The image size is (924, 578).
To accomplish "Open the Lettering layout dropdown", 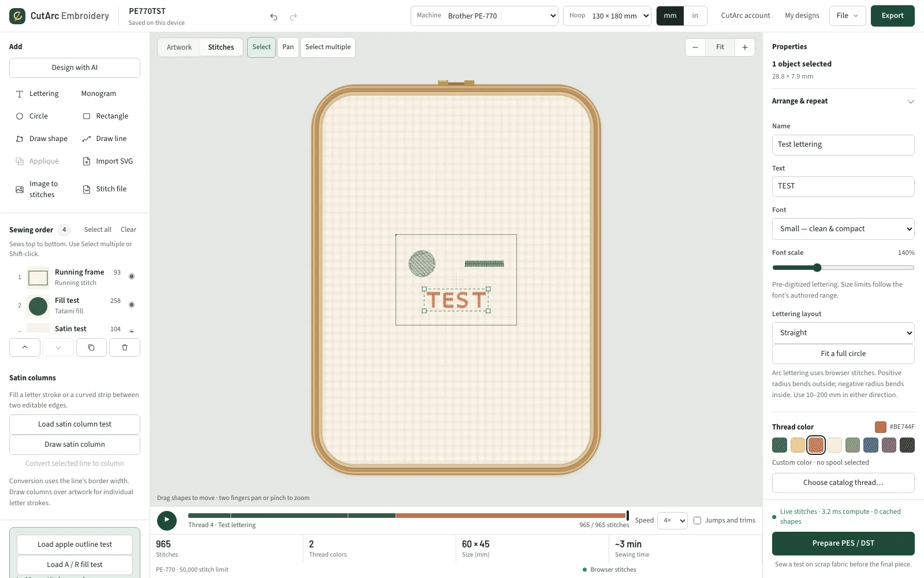I will coord(843,333).
